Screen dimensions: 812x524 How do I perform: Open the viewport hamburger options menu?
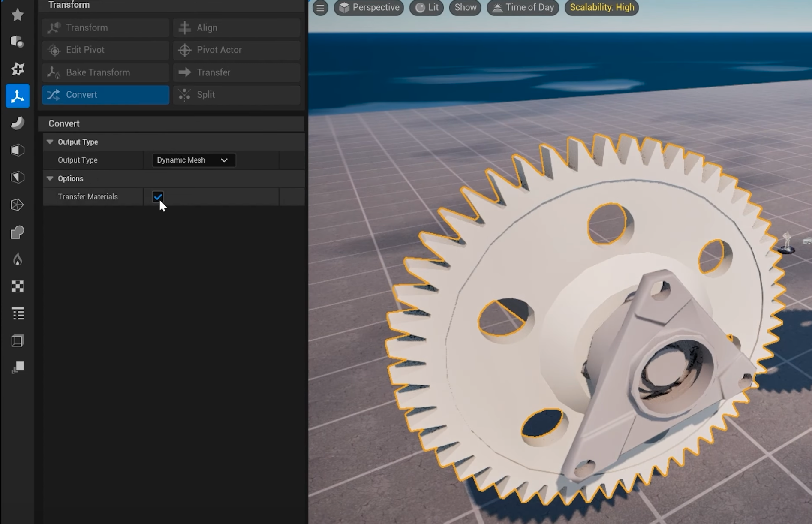pos(320,8)
